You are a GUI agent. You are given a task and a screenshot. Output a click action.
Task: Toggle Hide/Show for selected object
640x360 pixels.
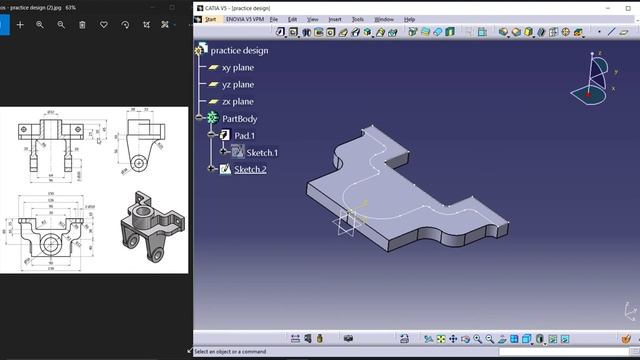tap(553, 339)
